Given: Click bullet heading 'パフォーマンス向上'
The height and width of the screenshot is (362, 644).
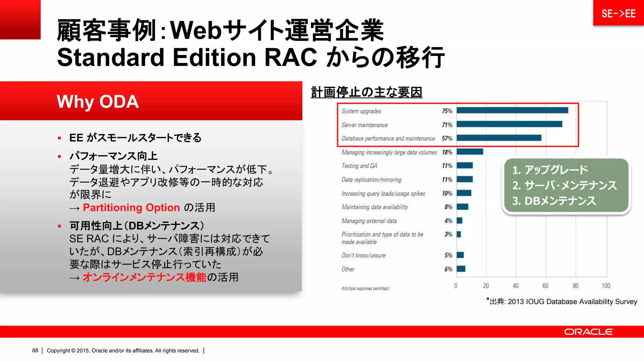Looking at the screenshot, I should (114, 156).
